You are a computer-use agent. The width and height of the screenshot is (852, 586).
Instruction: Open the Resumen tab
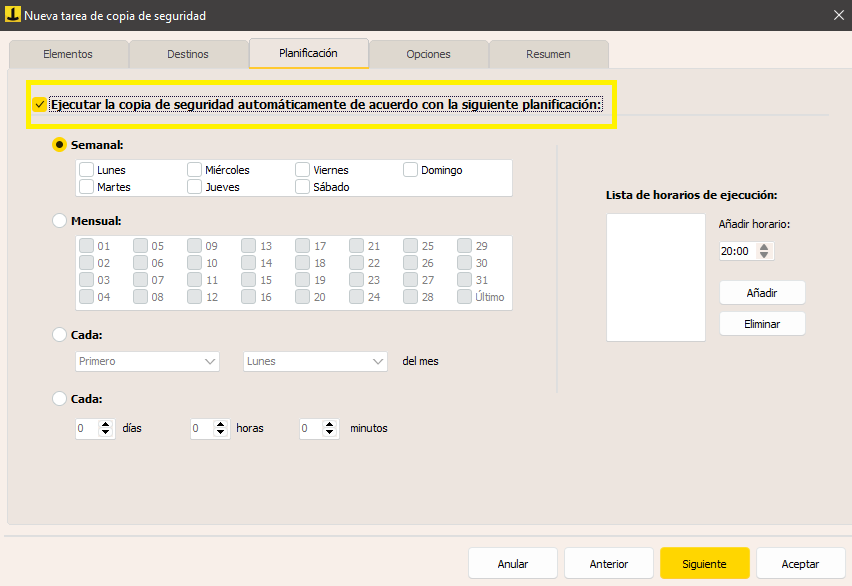(x=548, y=54)
